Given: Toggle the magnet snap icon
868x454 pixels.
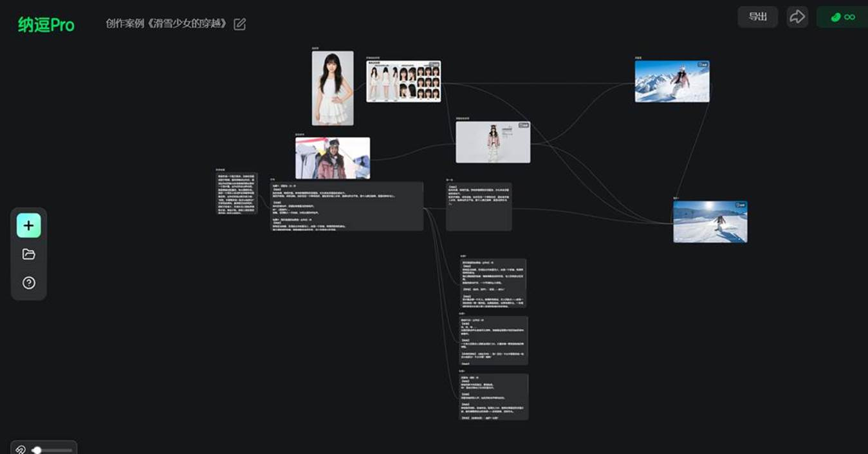Looking at the screenshot, I should point(20,450).
